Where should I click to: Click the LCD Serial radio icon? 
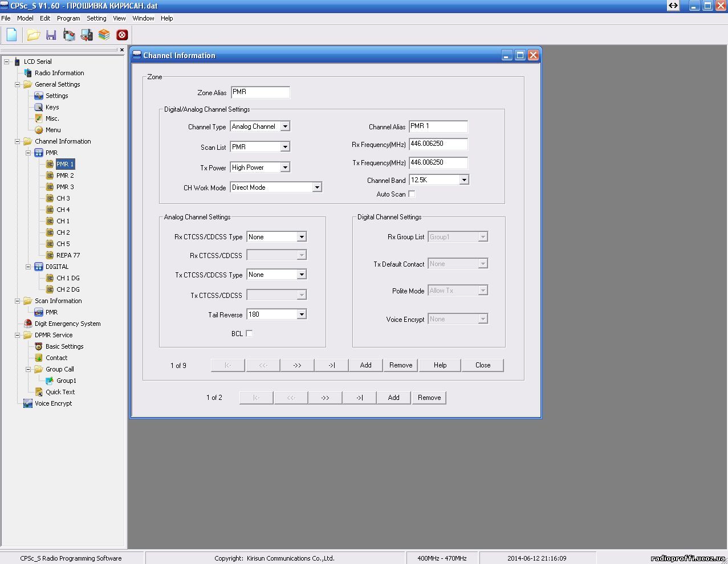point(17,62)
